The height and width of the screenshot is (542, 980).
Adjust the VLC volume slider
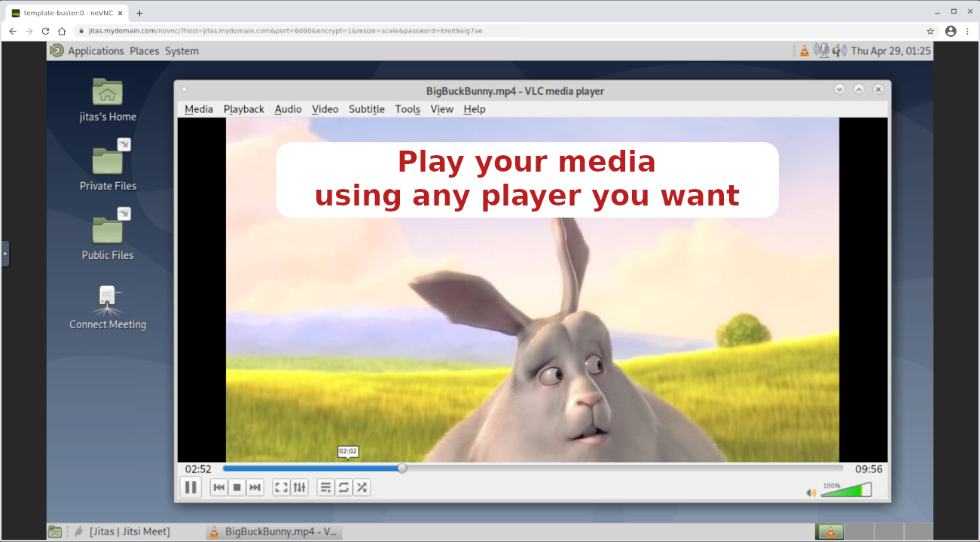(847, 490)
